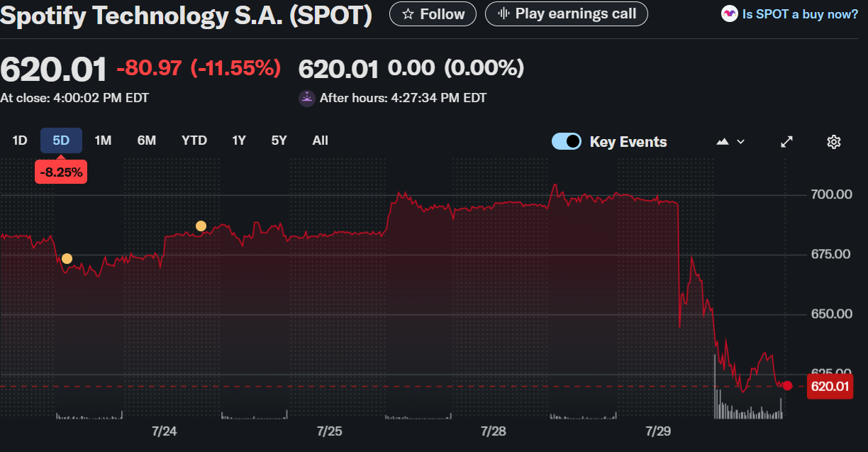868x452 pixels.
Task: Select the 1D time range
Action: point(20,140)
